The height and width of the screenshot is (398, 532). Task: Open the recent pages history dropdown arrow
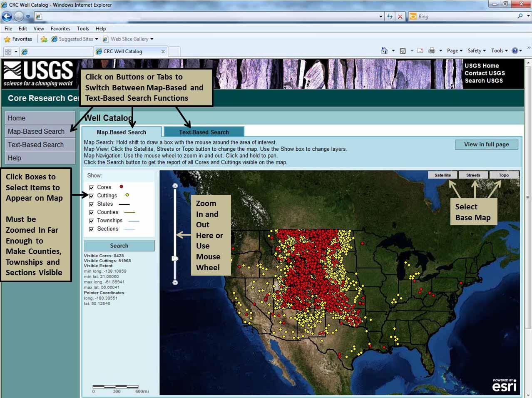[28, 17]
